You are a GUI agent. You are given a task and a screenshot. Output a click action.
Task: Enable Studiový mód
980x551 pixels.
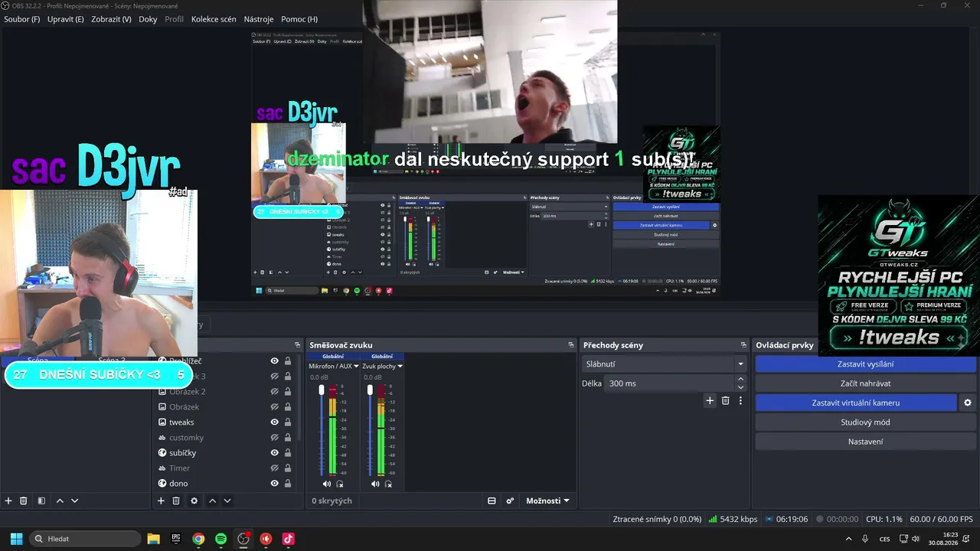(x=865, y=422)
